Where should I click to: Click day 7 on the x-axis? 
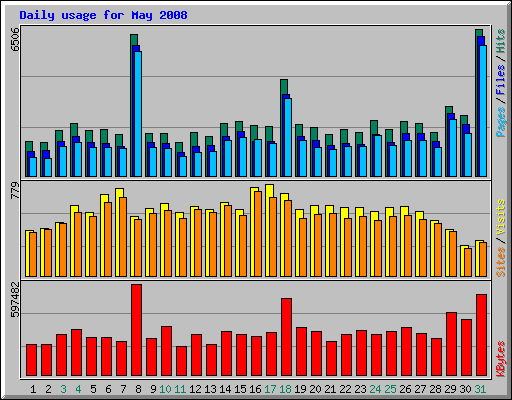tap(123, 389)
